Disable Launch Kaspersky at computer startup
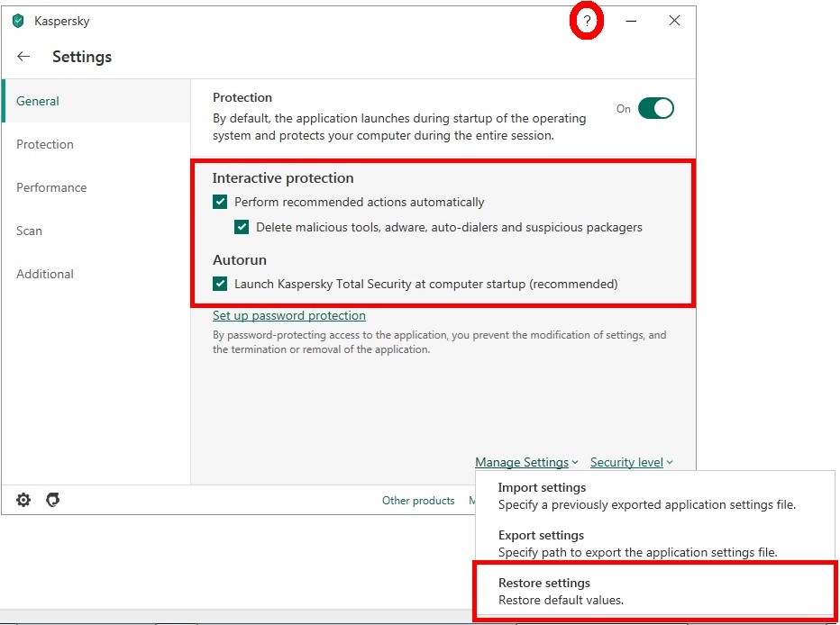840x625 pixels. click(x=220, y=284)
